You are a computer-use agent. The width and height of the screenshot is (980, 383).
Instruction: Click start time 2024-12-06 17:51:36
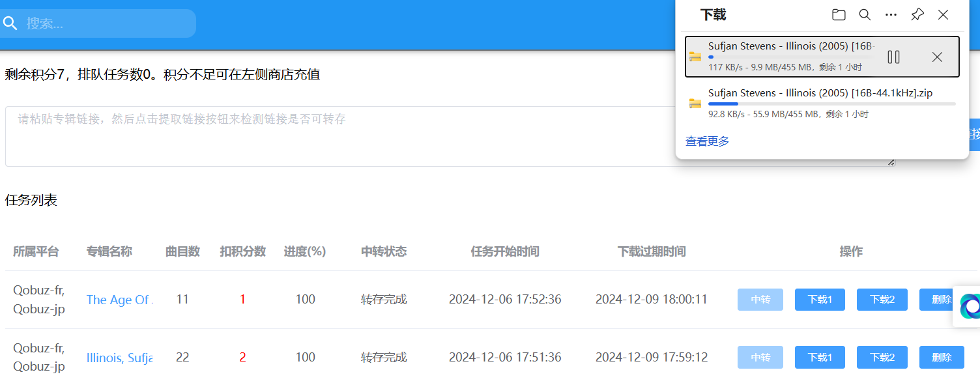pyautogui.click(x=505, y=357)
